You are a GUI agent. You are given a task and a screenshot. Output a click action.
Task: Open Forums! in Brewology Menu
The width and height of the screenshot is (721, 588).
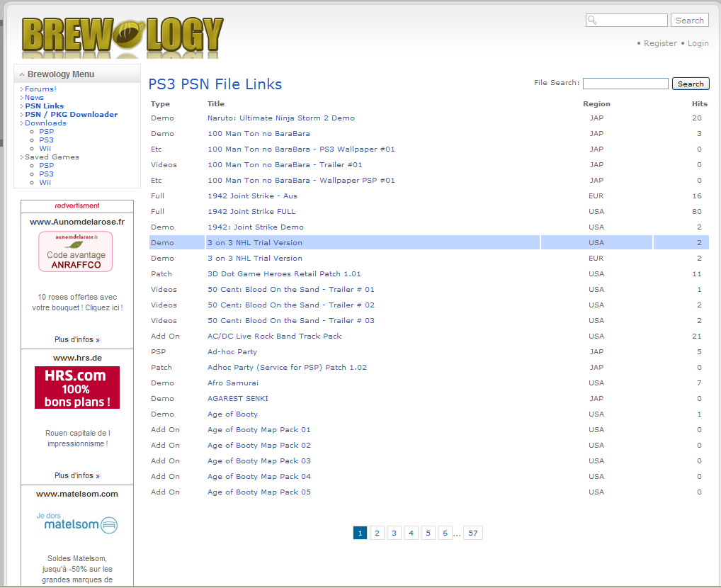(40, 89)
